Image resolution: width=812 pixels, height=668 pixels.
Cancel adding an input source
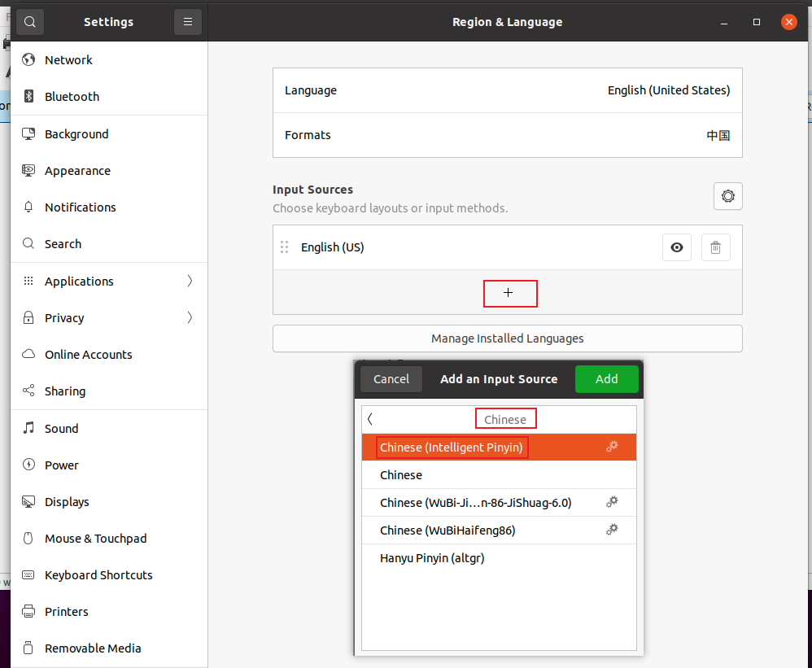(x=391, y=378)
